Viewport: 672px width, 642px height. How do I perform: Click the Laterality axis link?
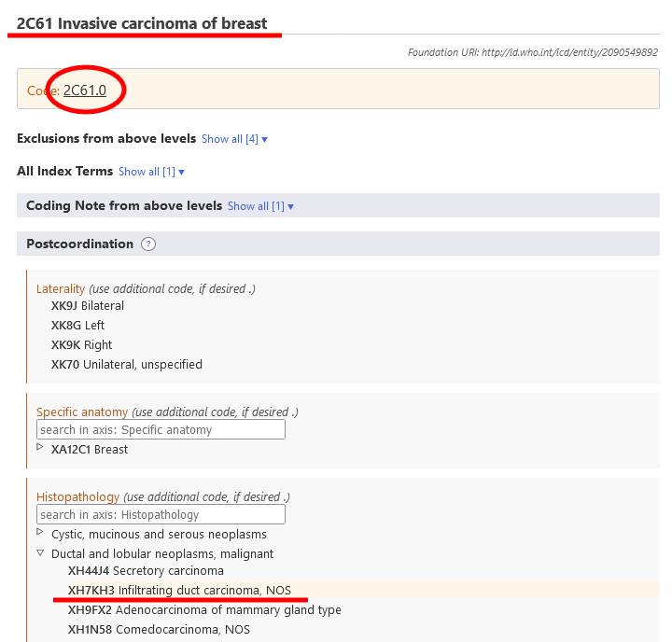61,289
